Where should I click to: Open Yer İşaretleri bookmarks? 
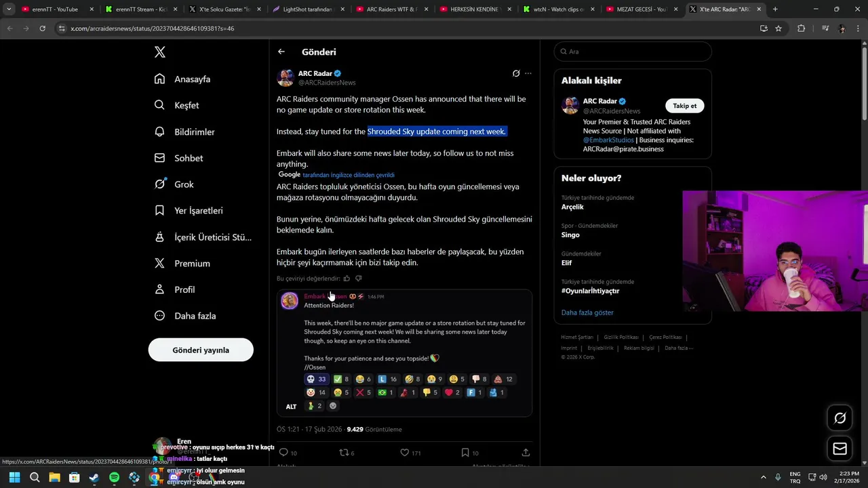click(x=189, y=211)
